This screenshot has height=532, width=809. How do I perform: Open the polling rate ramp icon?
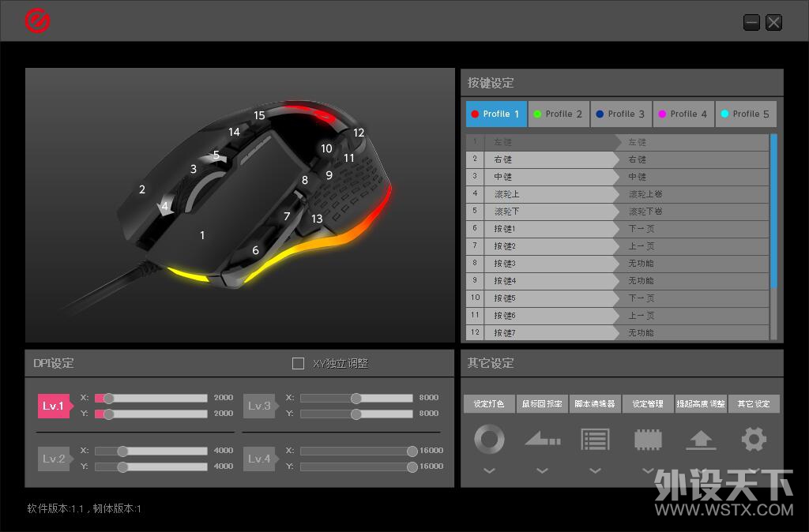point(542,439)
